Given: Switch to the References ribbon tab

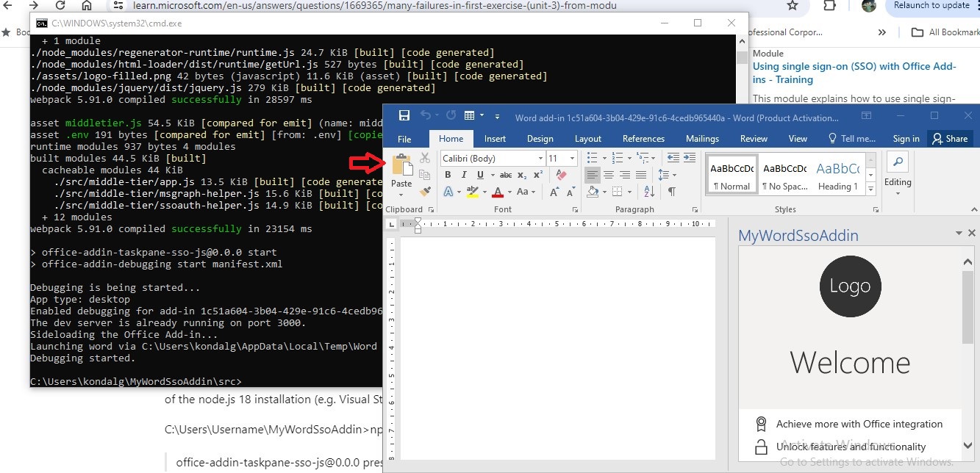Looking at the screenshot, I should [643, 139].
